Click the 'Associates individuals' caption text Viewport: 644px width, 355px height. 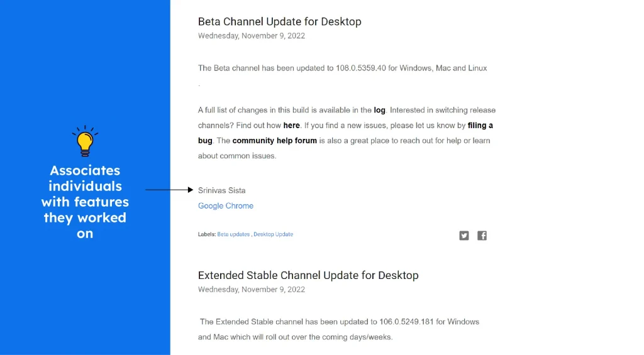point(85,202)
